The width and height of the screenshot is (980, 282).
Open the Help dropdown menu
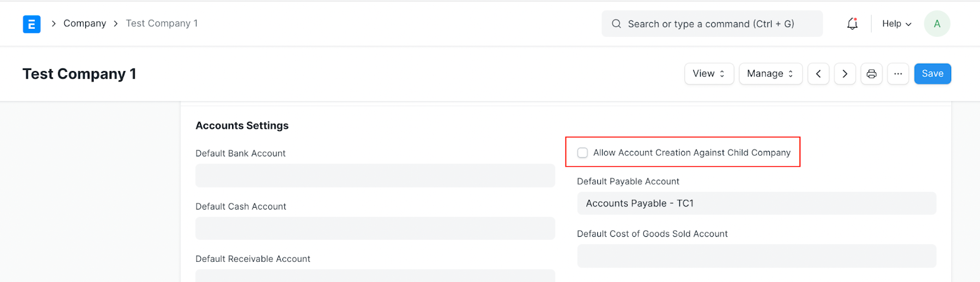897,24
